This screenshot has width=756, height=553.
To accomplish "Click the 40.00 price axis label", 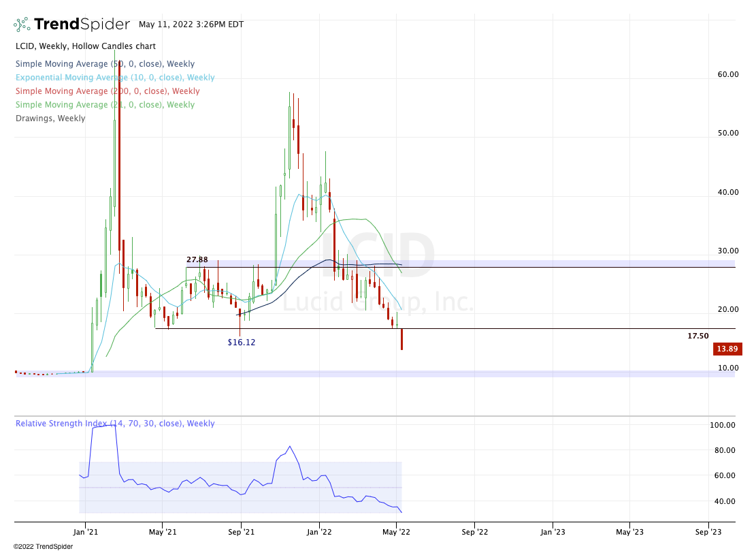I will [728, 192].
